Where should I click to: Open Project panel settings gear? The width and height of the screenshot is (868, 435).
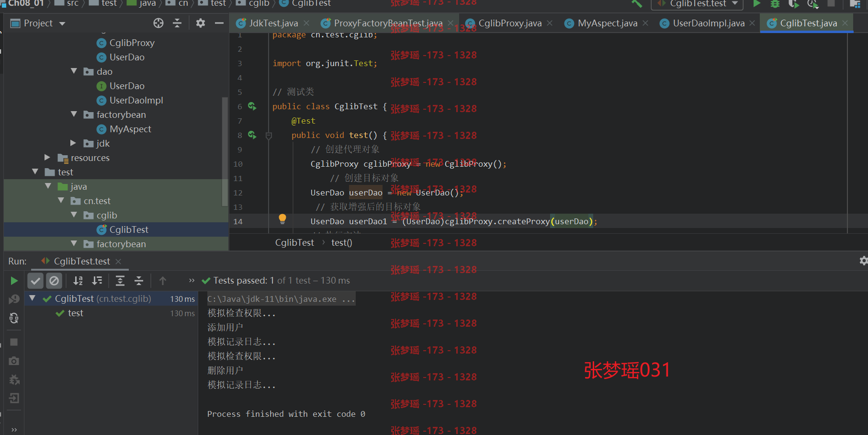(201, 23)
